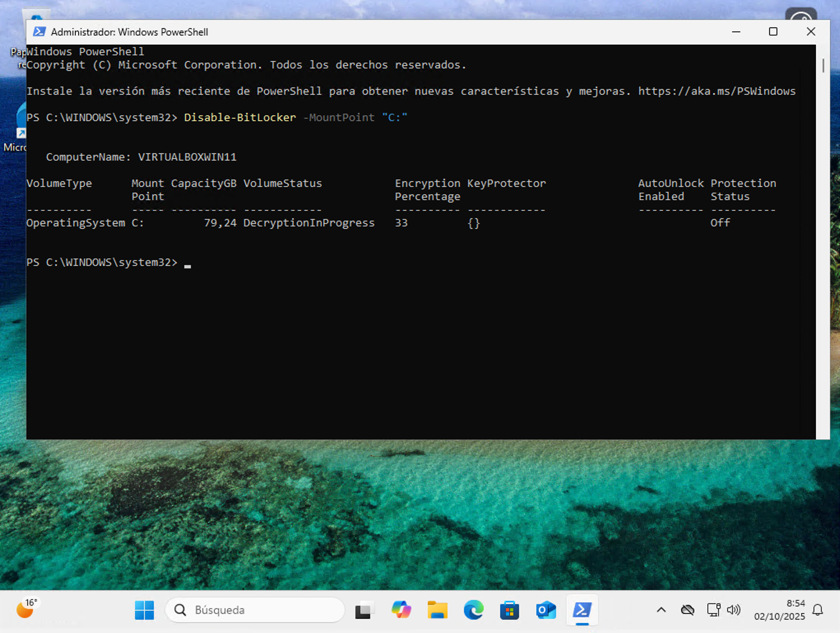
Task: Click the Administrador: Windows PowerShell title text
Action: (129, 32)
